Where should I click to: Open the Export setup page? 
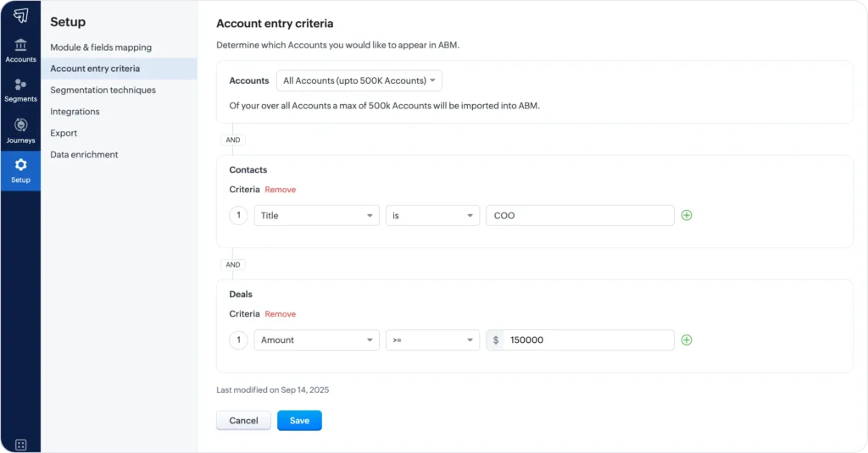[x=64, y=133]
